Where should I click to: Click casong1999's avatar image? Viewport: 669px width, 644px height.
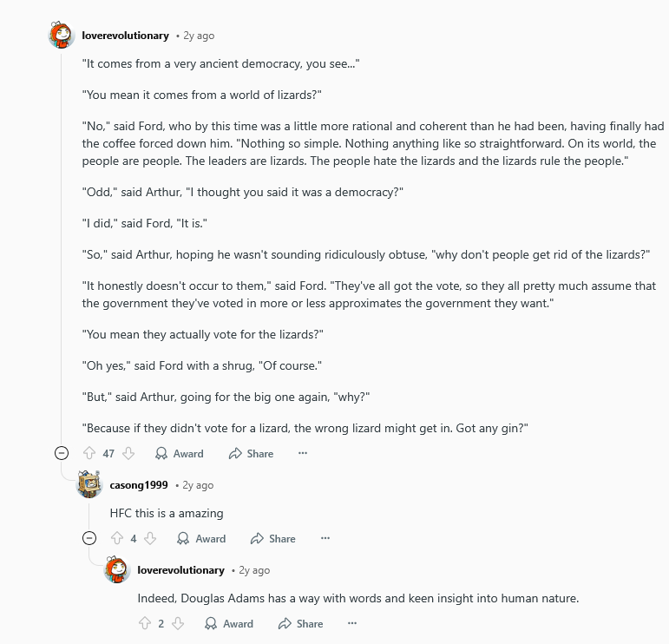(x=89, y=485)
